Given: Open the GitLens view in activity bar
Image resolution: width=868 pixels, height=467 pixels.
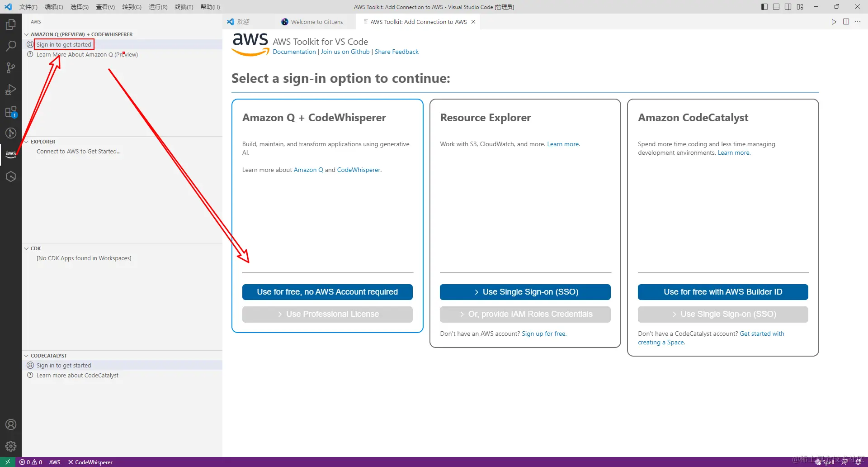Looking at the screenshot, I should point(11,133).
